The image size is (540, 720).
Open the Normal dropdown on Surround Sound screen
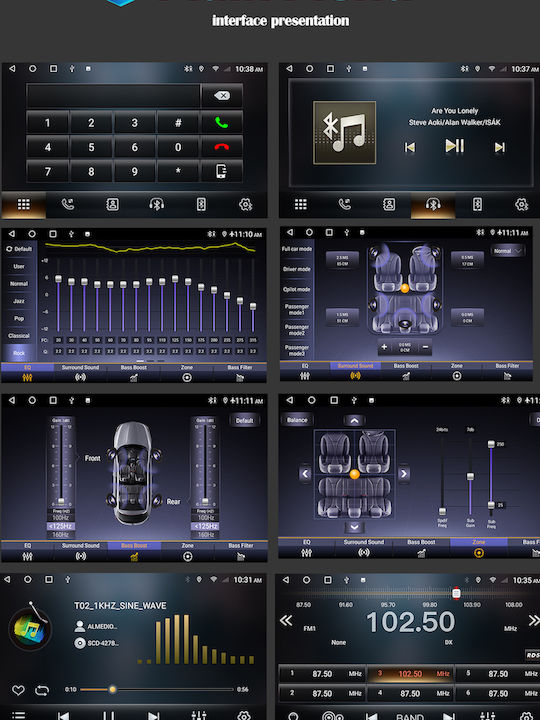pyautogui.click(x=507, y=251)
